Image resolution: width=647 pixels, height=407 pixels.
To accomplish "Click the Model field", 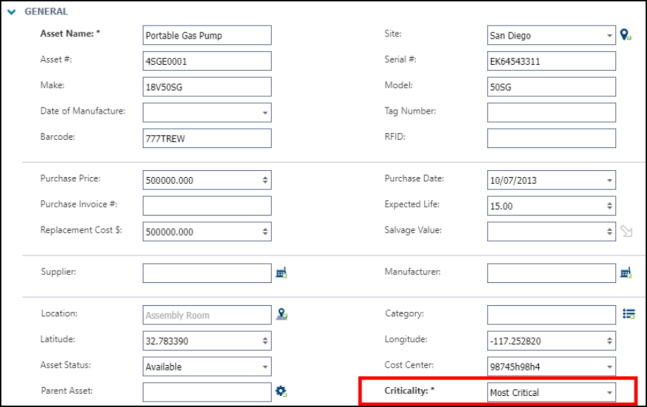I will click(551, 87).
